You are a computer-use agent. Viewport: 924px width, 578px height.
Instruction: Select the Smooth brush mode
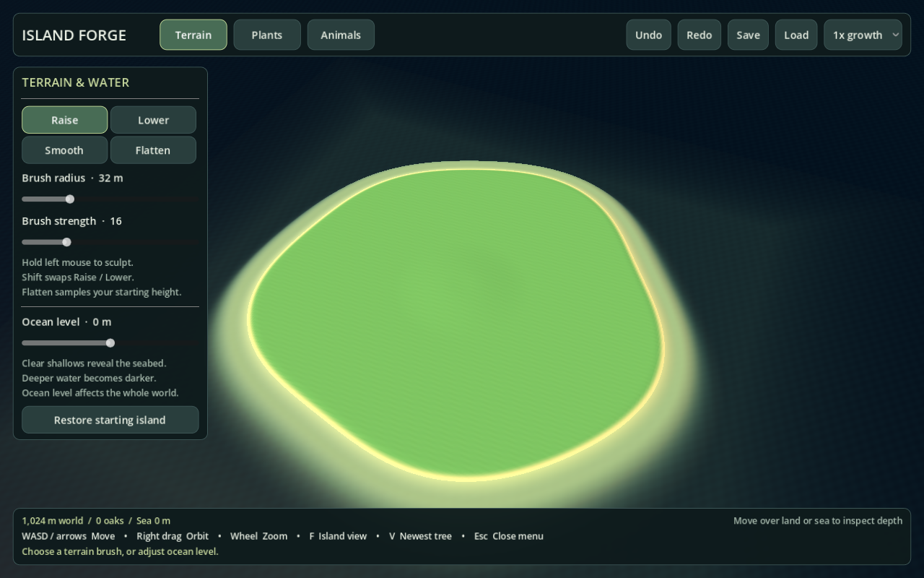65,150
